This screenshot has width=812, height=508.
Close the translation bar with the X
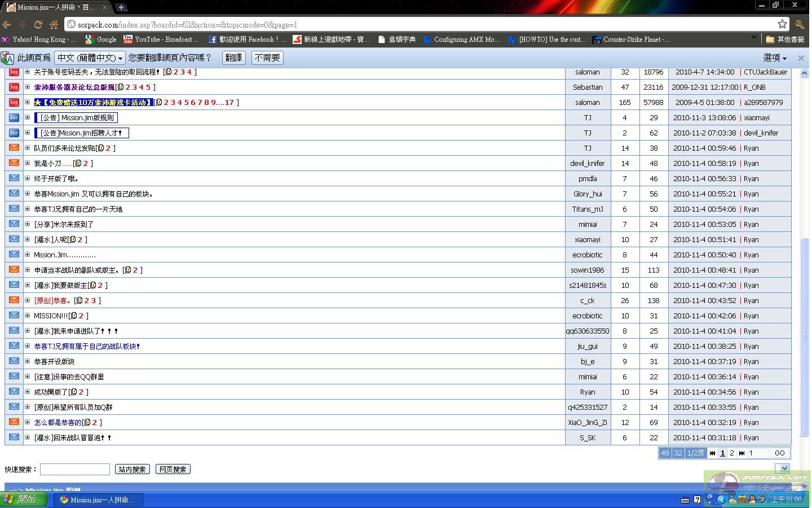click(x=801, y=58)
